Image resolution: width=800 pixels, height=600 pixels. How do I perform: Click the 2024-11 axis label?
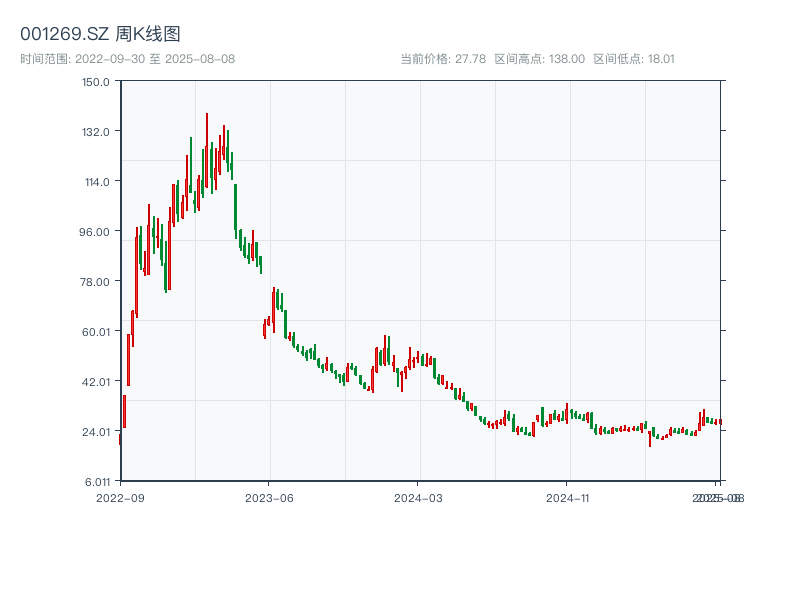pos(566,497)
